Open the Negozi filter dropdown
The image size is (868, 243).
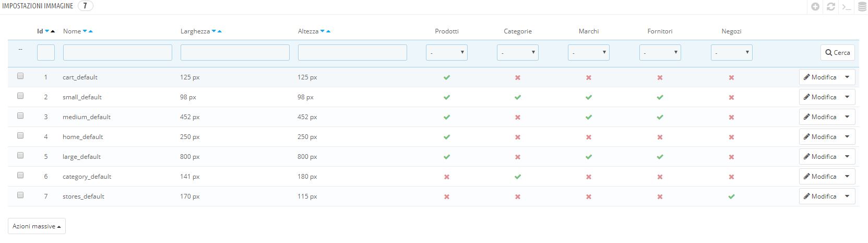(731, 52)
